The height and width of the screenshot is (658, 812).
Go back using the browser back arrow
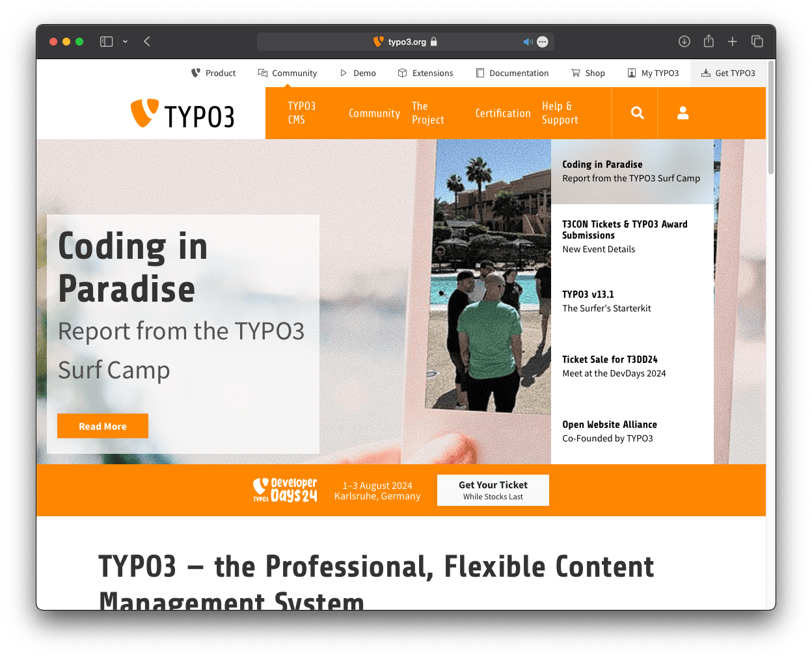[x=146, y=41]
